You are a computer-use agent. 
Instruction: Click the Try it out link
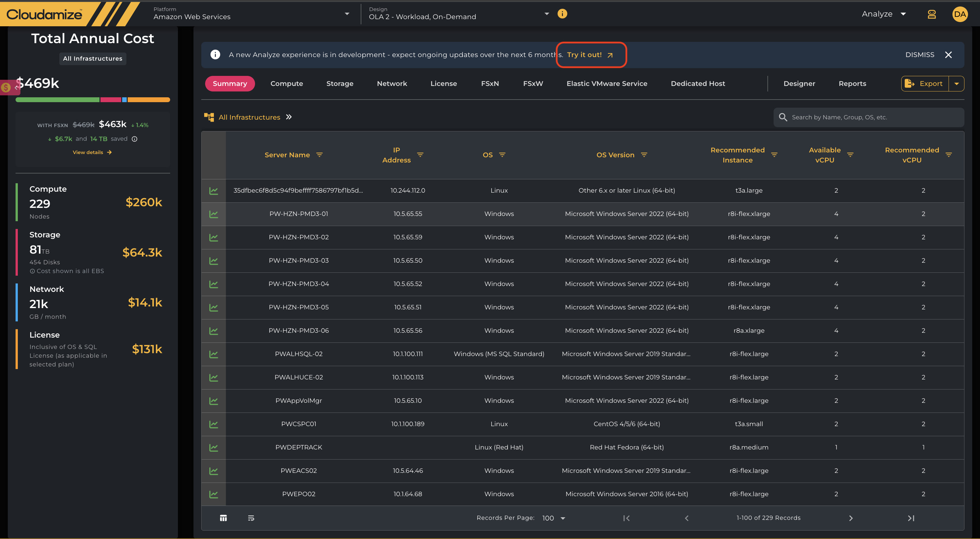pyautogui.click(x=590, y=55)
